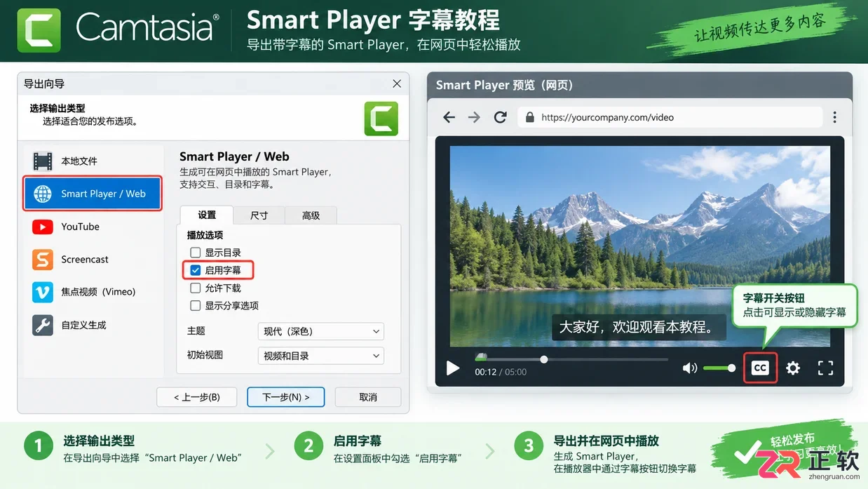Switch to the 高级 tab
This screenshot has width=868, height=489.
pyautogui.click(x=311, y=215)
